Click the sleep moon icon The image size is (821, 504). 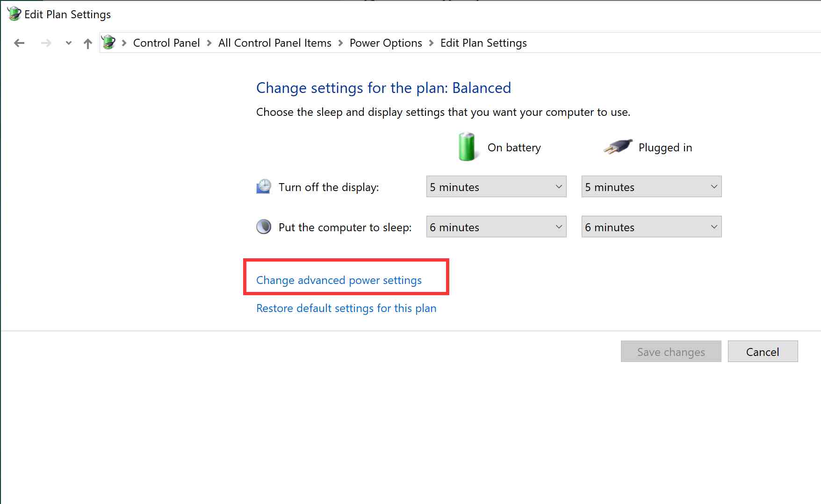pos(264,227)
